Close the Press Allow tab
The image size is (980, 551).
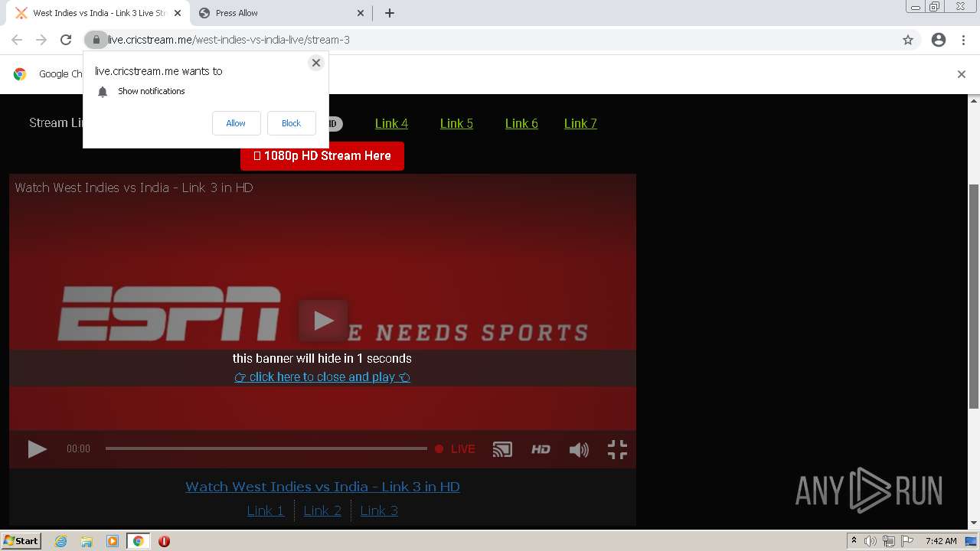(361, 13)
